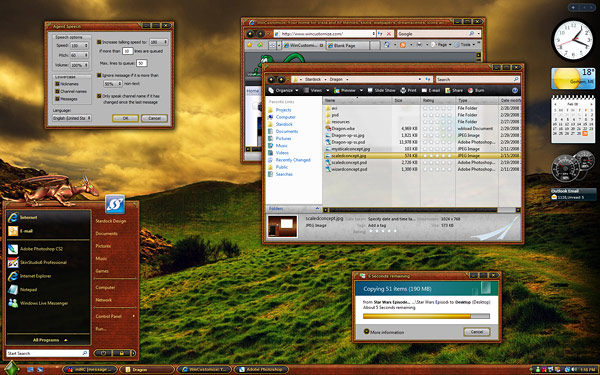Click Print in the explorer toolbar

pyautogui.click(x=408, y=90)
